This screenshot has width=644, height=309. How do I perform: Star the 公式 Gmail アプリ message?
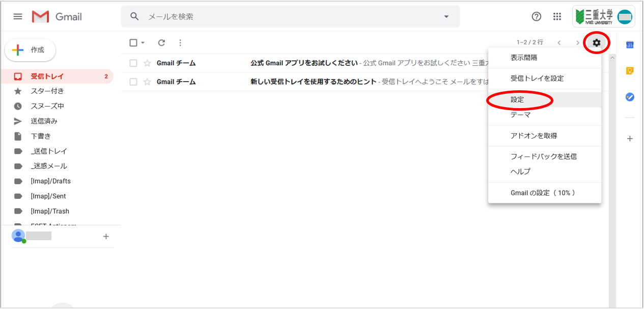(147, 63)
